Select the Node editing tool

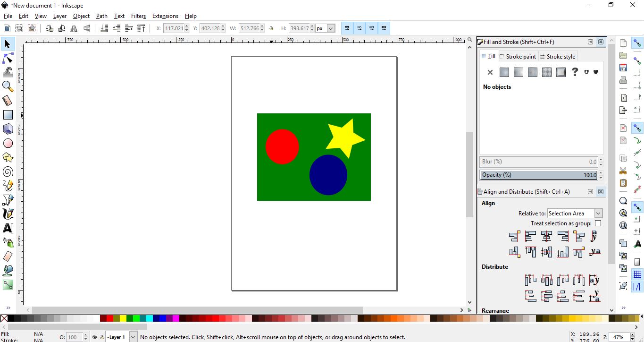click(8, 59)
